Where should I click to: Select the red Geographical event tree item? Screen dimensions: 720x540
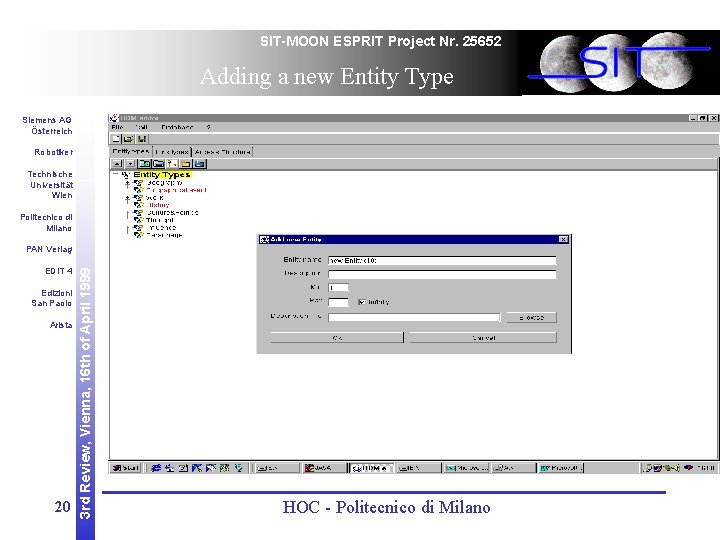click(176, 190)
